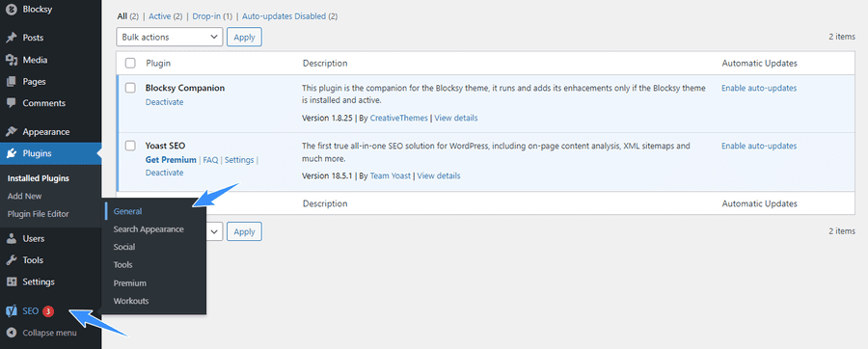Screen dimensions: 868x349
Task: Open the Settings menu label
Action: 39,282
